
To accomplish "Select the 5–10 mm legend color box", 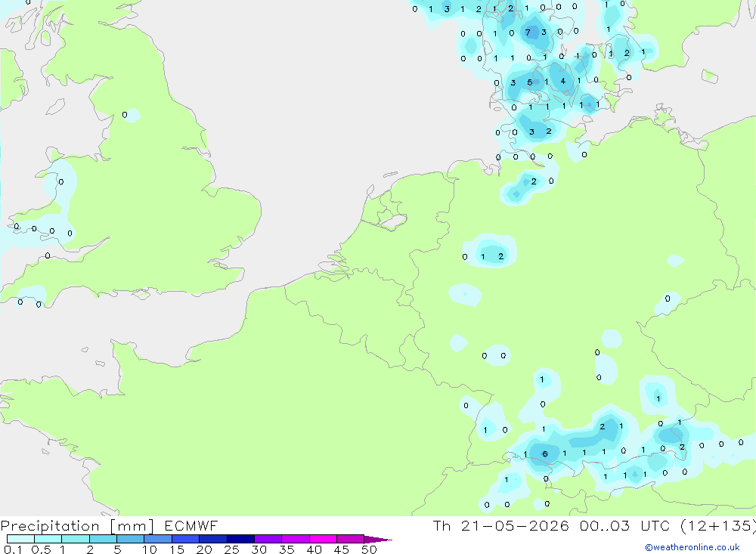I will point(131,539).
